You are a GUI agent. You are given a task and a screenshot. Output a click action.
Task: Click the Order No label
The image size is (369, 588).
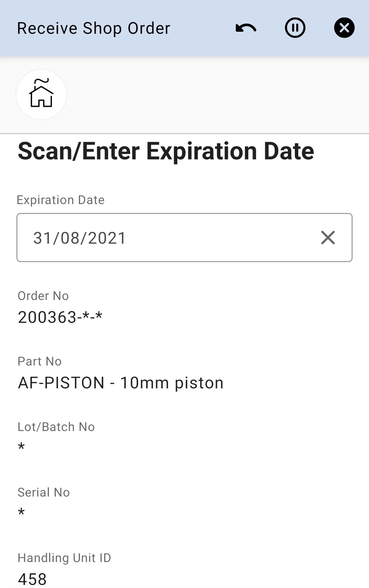[x=43, y=296]
